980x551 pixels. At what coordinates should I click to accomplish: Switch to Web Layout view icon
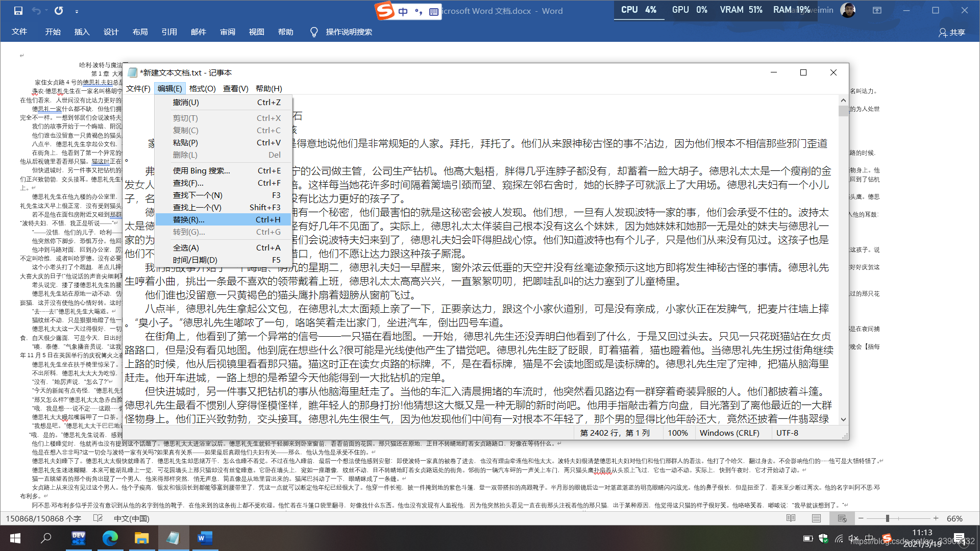pos(842,518)
